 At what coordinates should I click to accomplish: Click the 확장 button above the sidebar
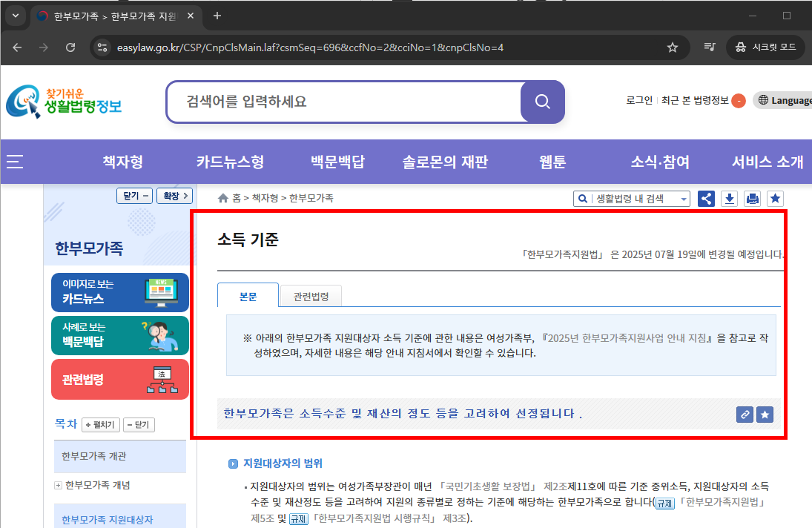tap(174, 195)
